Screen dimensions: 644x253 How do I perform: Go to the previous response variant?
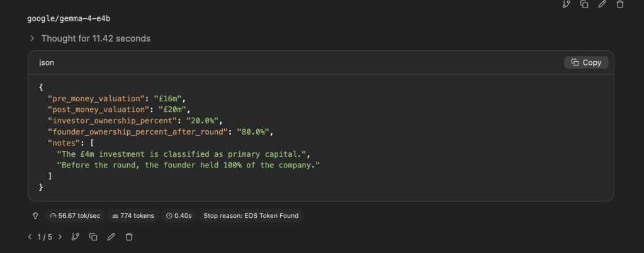click(x=30, y=237)
